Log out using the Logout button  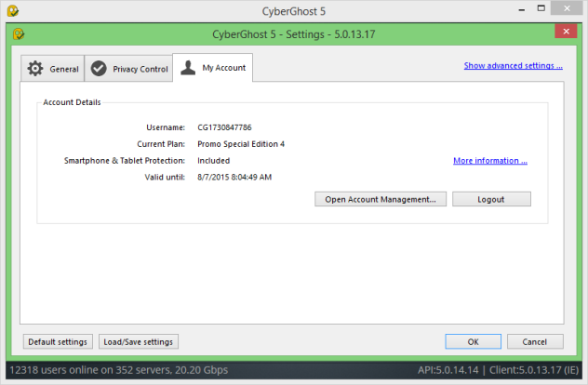click(x=491, y=199)
